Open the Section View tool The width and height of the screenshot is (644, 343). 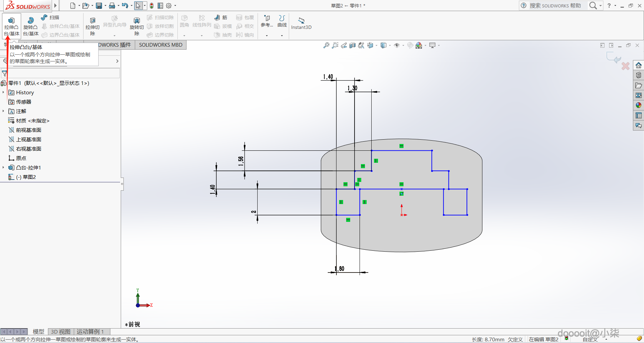[352, 45]
